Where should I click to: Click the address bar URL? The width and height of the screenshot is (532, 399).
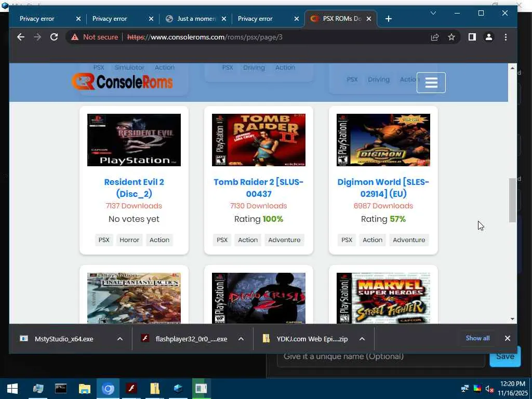(205, 37)
